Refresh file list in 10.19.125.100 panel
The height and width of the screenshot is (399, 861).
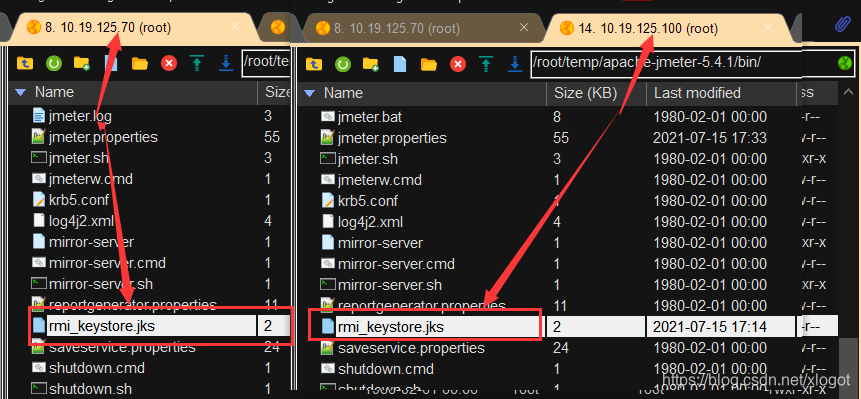click(x=343, y=64)
